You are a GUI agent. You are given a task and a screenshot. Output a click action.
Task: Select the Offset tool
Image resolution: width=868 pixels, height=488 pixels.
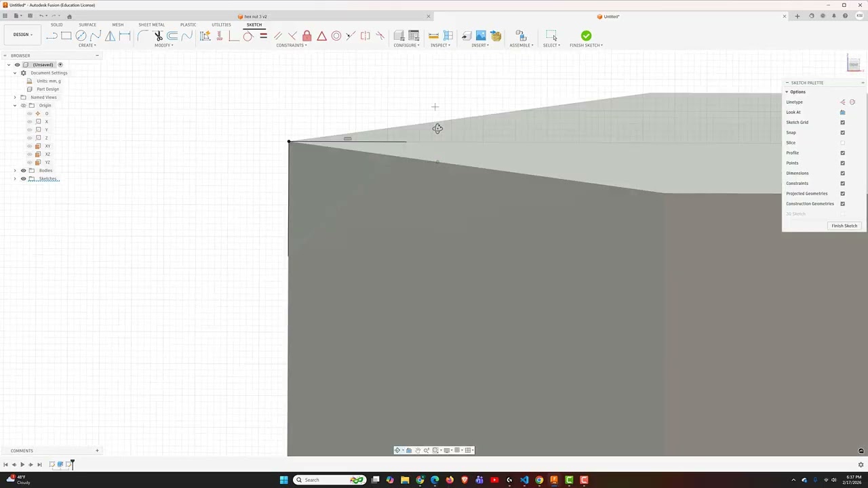pyautogui.click(x=172, y=36)
